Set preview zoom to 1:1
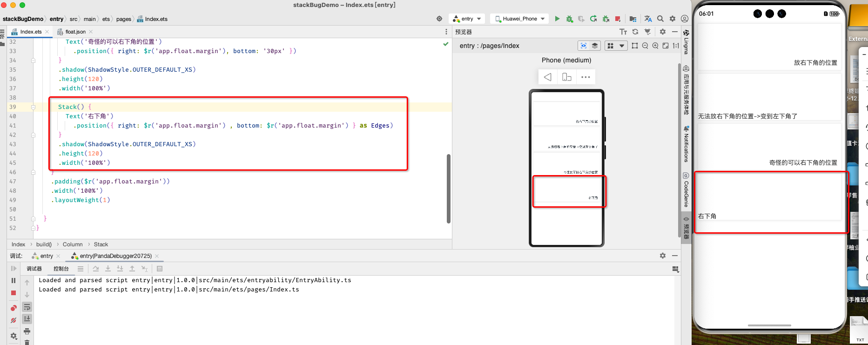This screenshot has width=868, height=345. click(x=676, y=46)
